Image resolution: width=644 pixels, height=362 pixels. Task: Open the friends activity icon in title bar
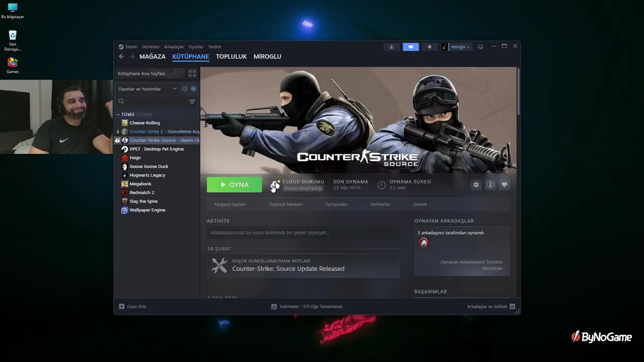coord(391,47)
